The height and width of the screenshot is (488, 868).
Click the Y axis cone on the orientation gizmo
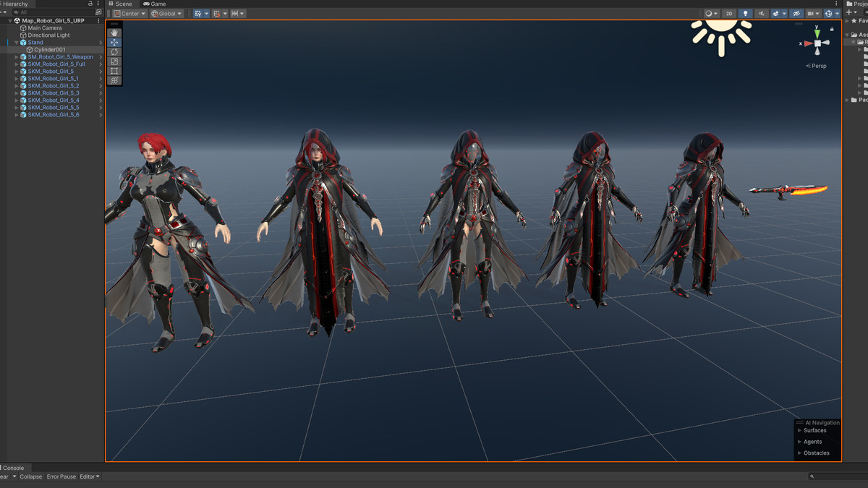point(817,33)
